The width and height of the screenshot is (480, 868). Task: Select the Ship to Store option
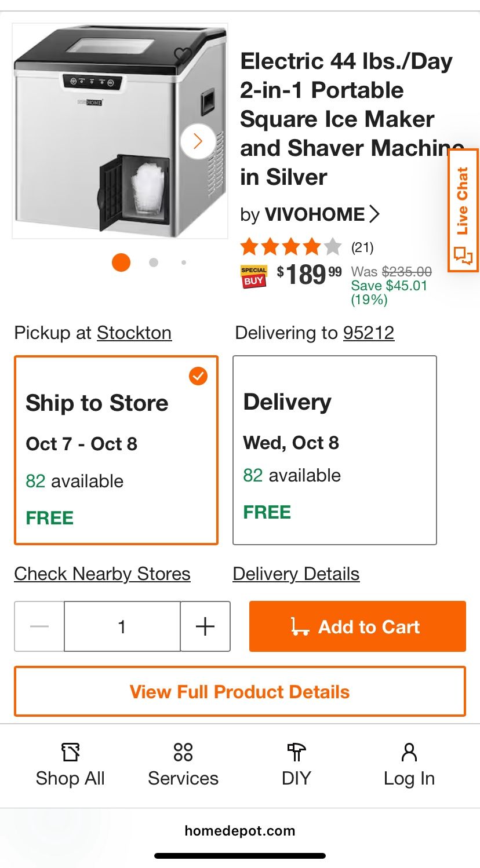tap(116, 450)
